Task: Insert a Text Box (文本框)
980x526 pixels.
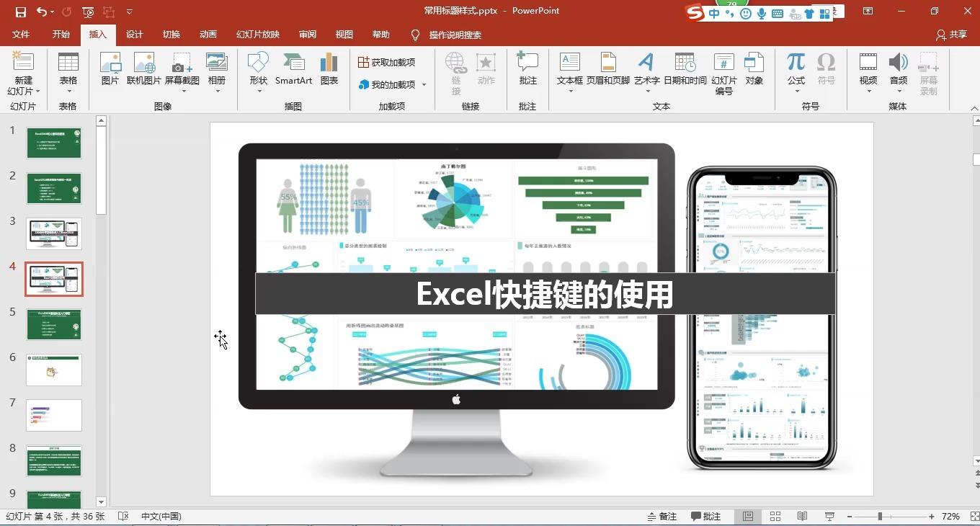Action: (570, 73)
